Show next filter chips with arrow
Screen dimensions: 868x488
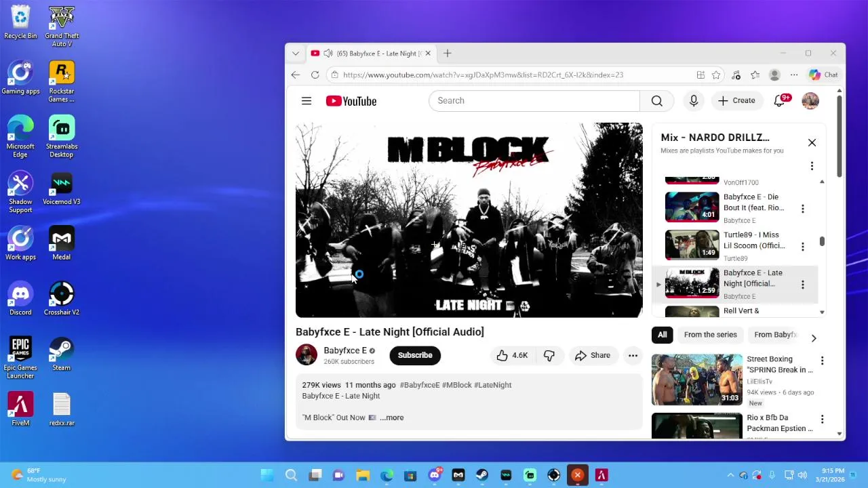coord(814,338)
